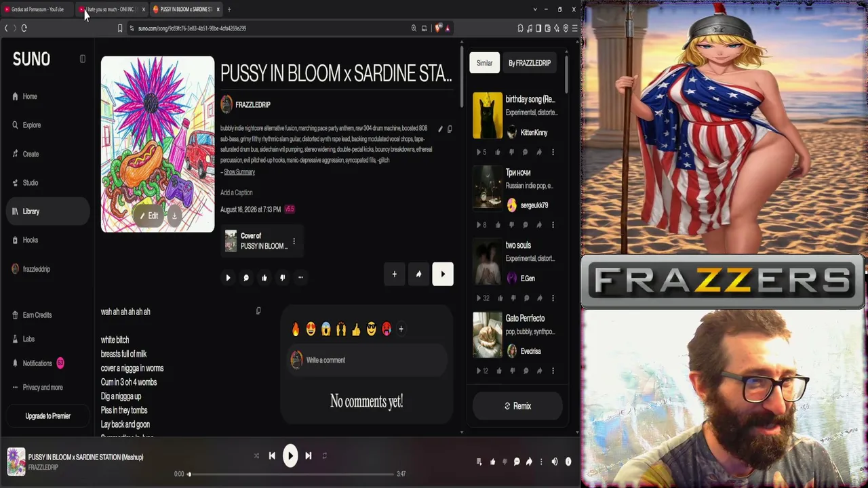
Task: Open the Home page in Suno sidebar
Action: coord(25,96)
